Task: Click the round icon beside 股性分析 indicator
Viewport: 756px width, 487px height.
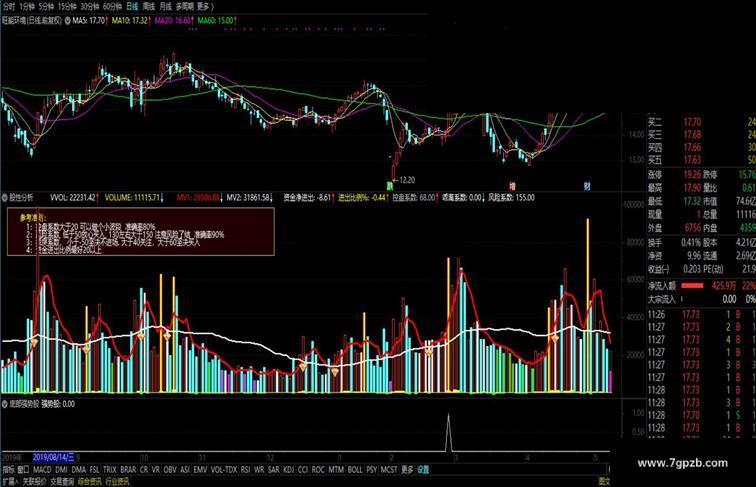Action: point(5,197)
